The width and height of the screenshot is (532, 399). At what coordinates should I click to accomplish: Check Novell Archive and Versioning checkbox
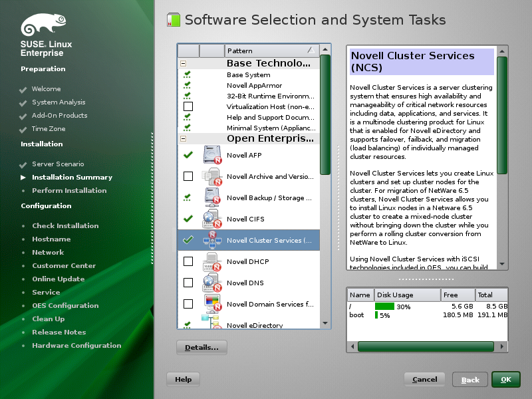188,176
